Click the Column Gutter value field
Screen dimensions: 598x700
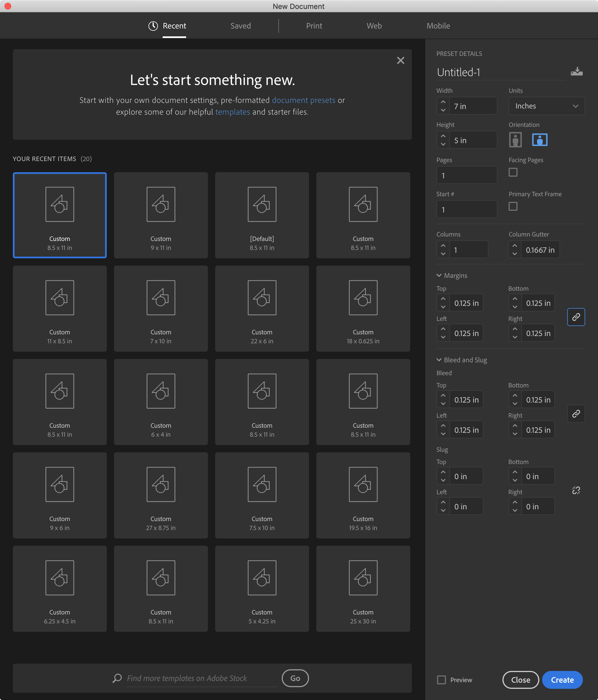point(540,250)
